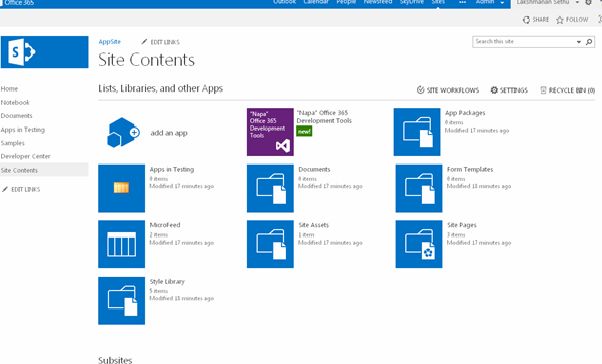Open the Form Templates tile icon
Image resolution: width=602 pixels, height=364 pixels.
point(419,188)
